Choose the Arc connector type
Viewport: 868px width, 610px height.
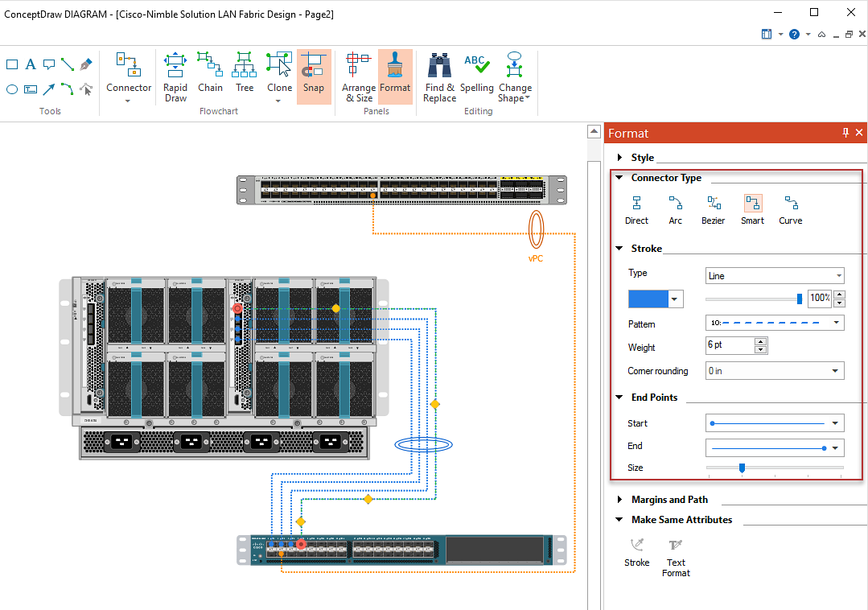click(x=675, y=209)
